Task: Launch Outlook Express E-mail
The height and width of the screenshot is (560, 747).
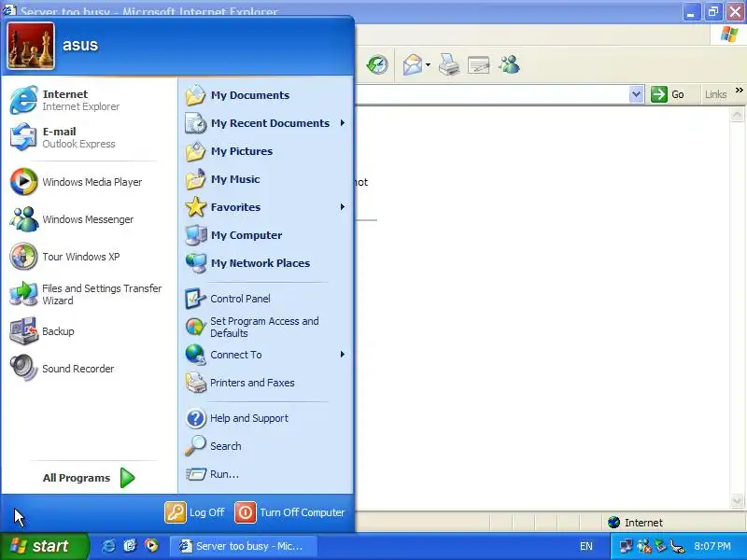Action: point(88,137)
